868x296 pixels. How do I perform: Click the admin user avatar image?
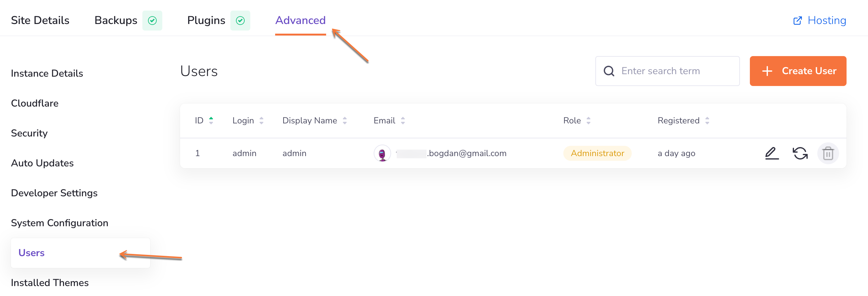point(382,153)
